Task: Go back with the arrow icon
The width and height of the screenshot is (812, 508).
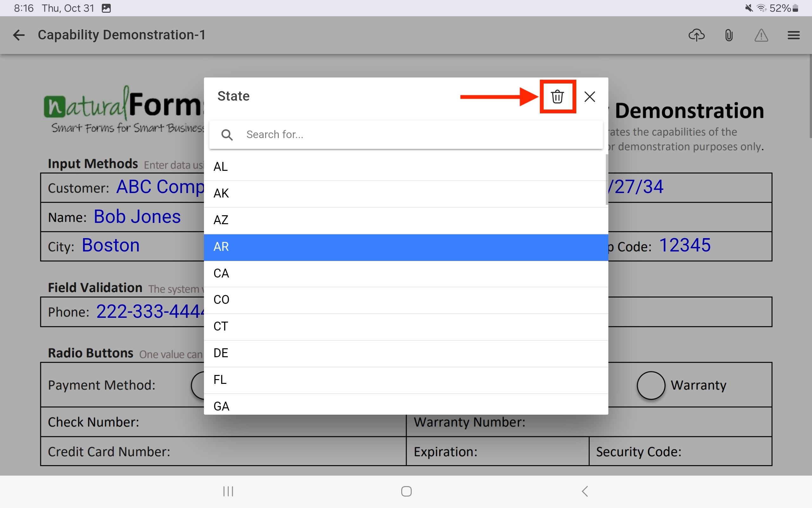Action: [19, 35]
